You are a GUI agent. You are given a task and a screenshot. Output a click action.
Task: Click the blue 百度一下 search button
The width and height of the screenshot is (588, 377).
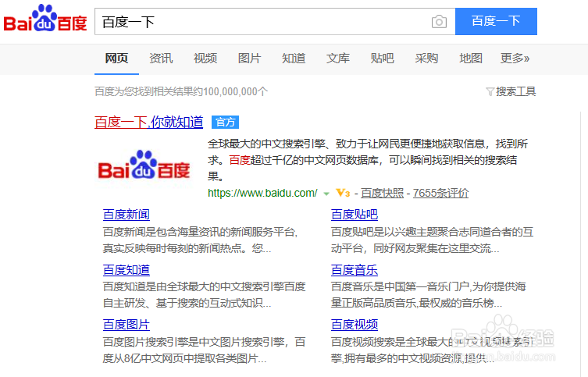(496, 21)
